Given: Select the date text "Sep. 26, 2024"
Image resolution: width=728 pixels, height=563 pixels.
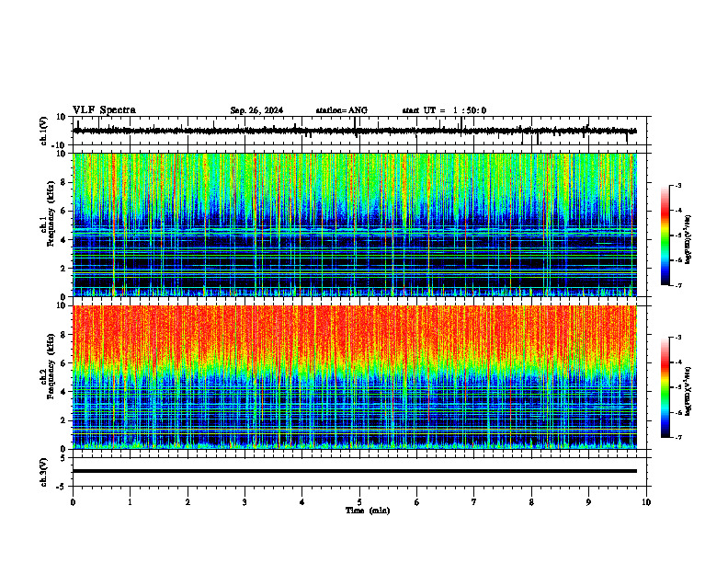Looking at the screenshot, I should coord(256,110).
